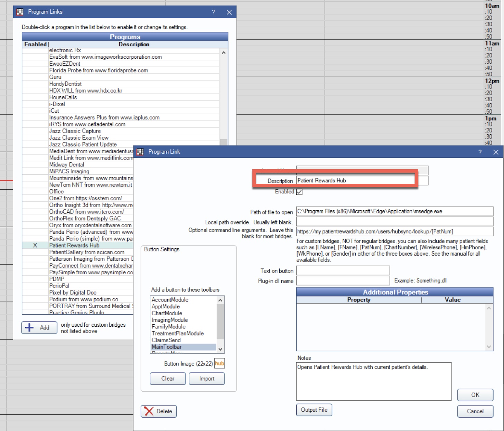Click the Program Links window grid icon

pos(20,12)
